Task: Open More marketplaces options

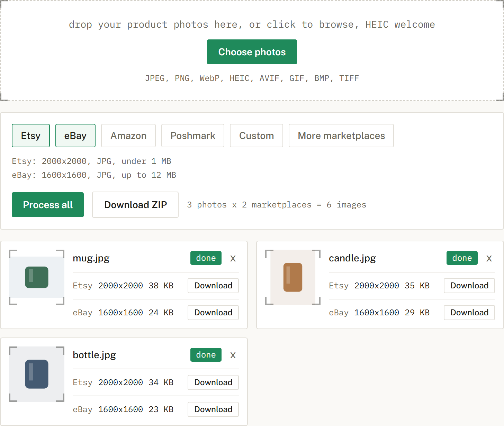Action: point(341,136)
